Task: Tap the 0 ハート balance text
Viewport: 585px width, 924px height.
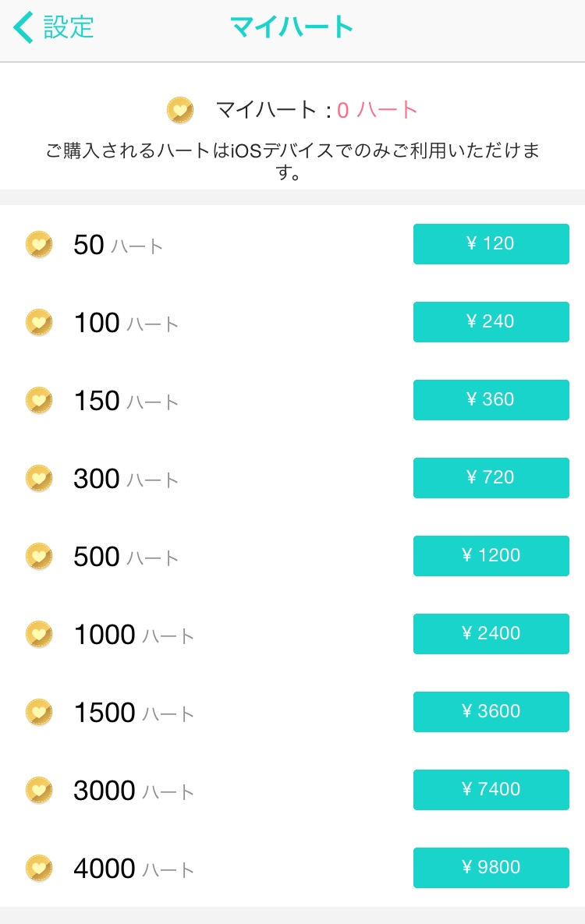Action: (x=378, y=110)
